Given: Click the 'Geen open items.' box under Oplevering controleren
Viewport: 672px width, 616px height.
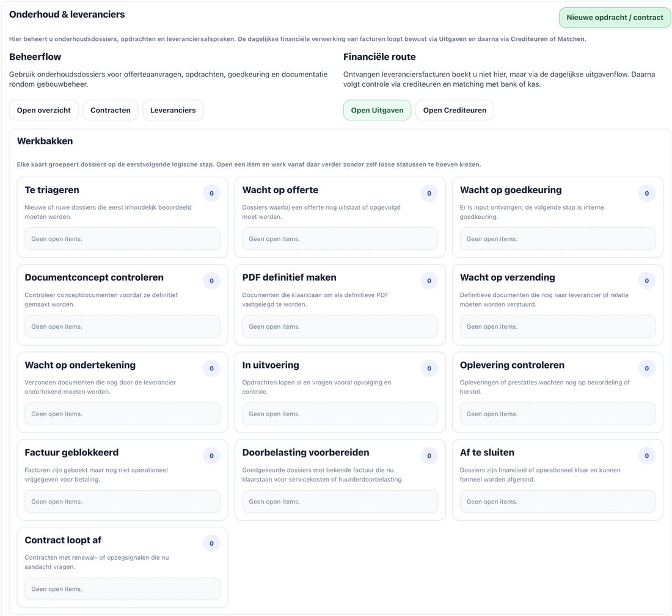Looking at the screenshot, I should click(x=558, y=414).
